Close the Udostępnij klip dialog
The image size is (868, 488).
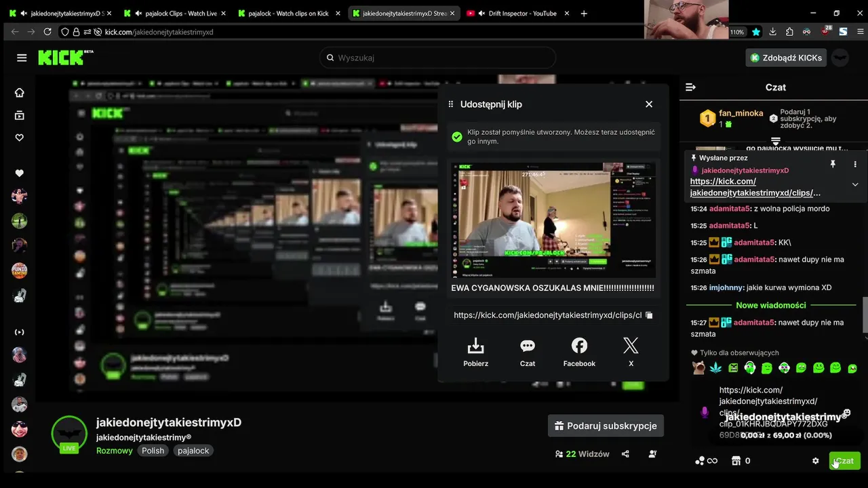[x=649, y=104]
